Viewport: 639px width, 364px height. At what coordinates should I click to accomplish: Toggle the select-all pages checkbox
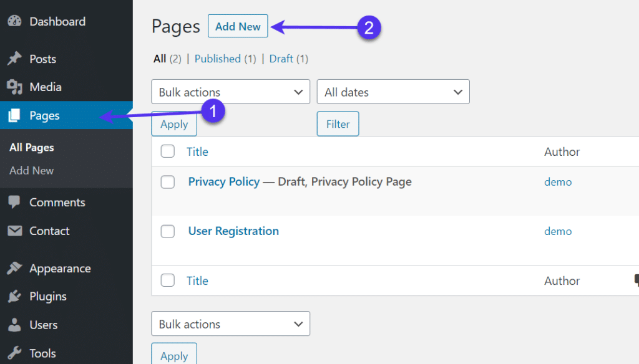(167, 151)
